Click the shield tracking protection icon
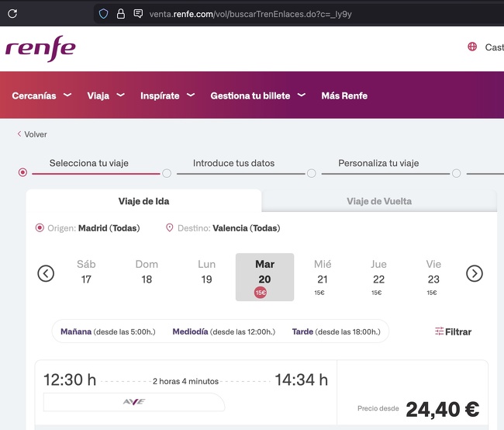The image size is (504, 430). click(x=104, y=13)
